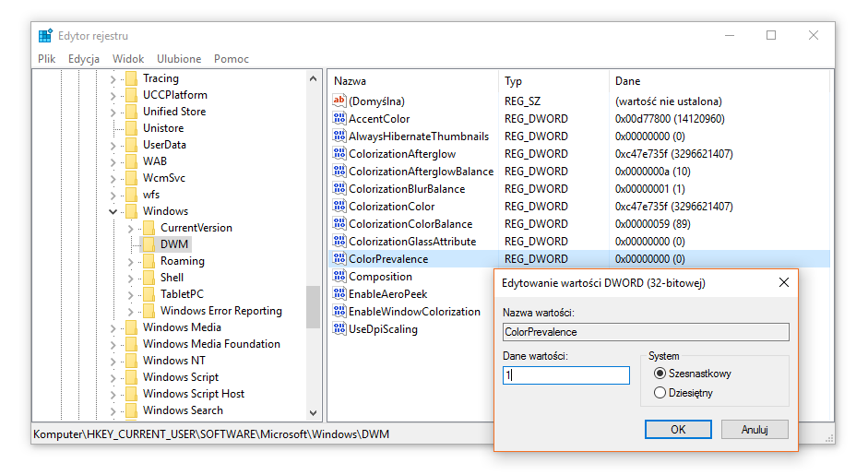Screen dimensions: 868x475
Task: Select the AccentColor value name
Action: (x=379, y=118)
